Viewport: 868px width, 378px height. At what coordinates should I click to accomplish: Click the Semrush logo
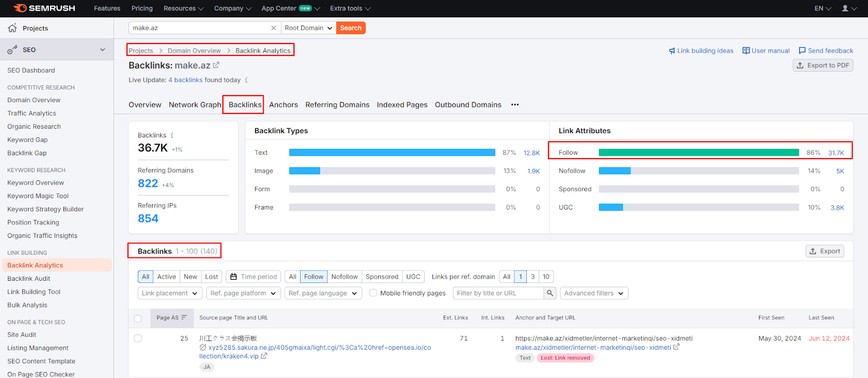pyautogui.click(x=44, y=8)
